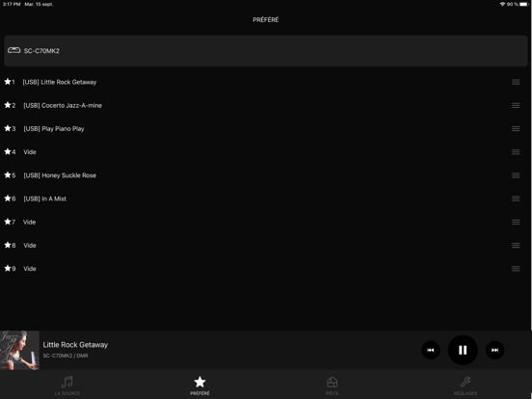Tap the star icon for favorite 3
532x399 pixels.
pyautogui.click(x=8, y=128)
